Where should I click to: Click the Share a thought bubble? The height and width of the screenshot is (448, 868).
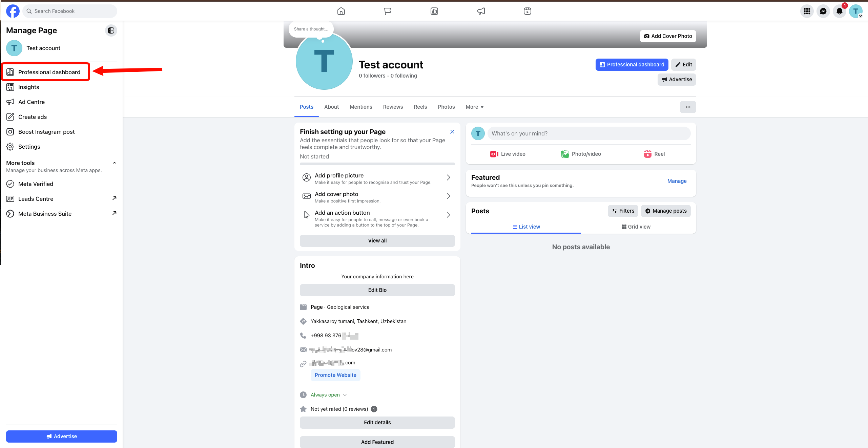(311, 29)
